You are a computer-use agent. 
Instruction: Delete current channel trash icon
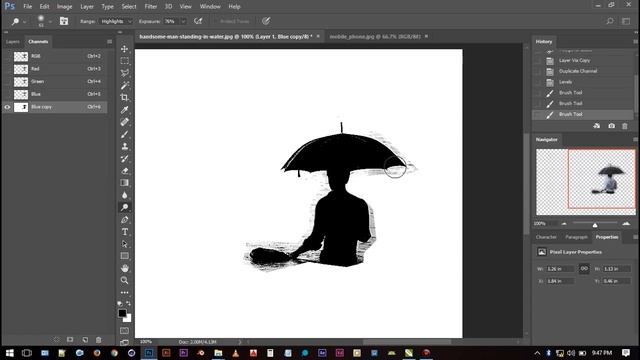click(98, 340)
